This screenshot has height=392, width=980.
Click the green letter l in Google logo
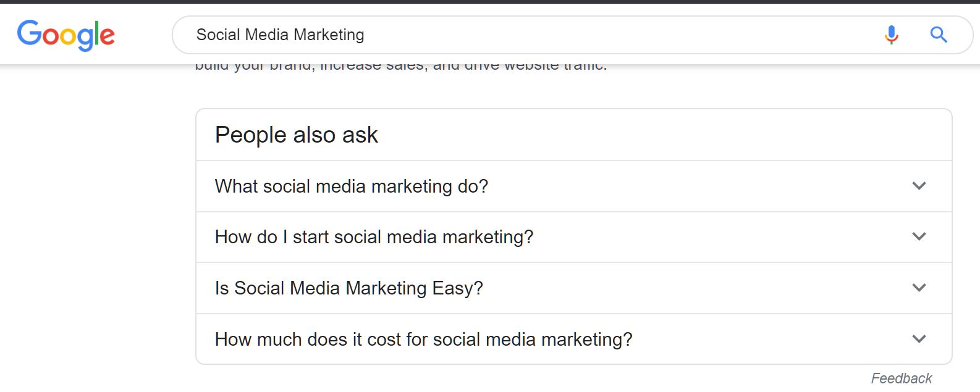(x=97, y=33)
